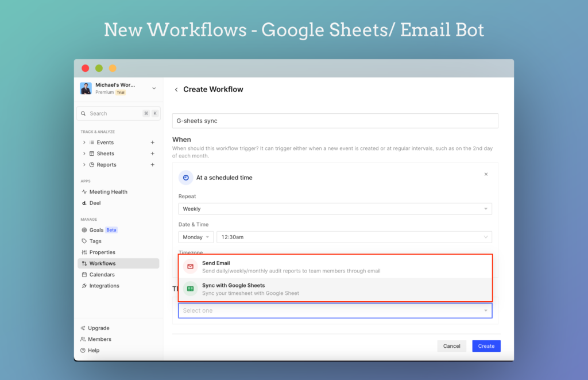
Task: Click the back arrow beside Create Workflow
Action: (176, 89)
